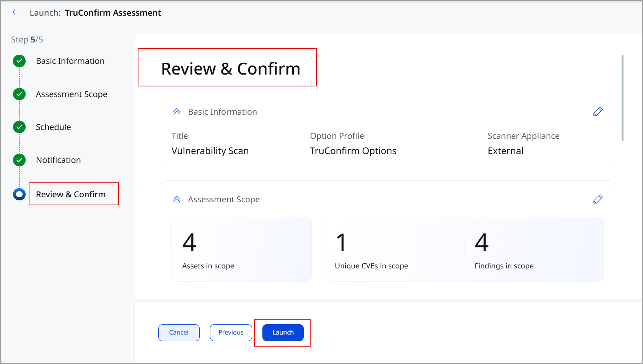Click the Cancel button

[x=179, y=333]
